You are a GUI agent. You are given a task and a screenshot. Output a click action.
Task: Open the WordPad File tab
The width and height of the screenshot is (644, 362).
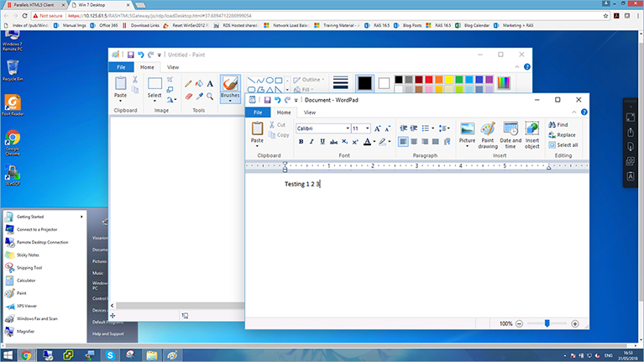coord(258,113)
